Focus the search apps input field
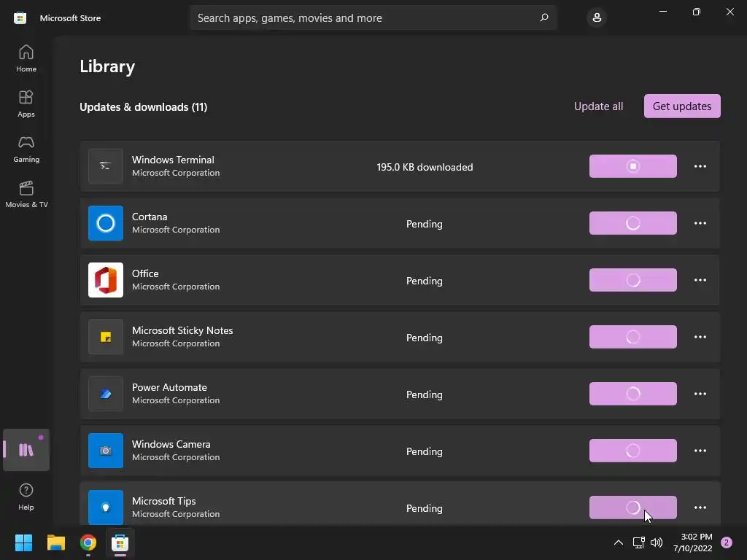747x560 pixels. point(373,17)
